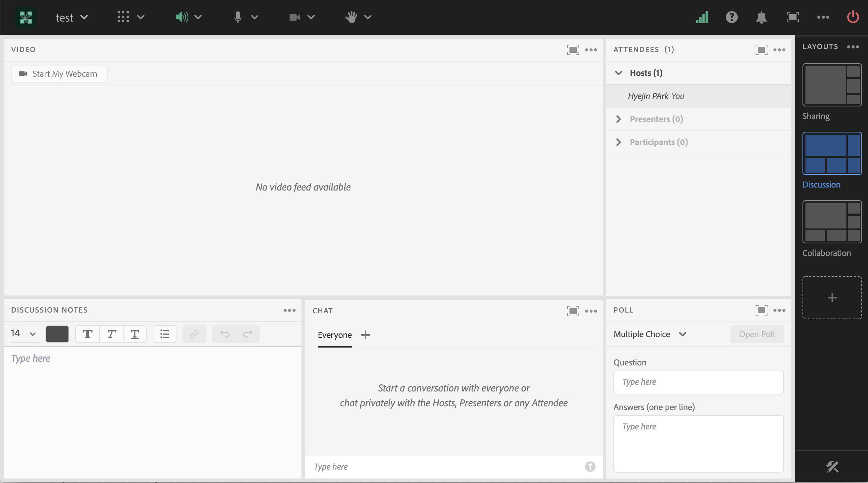Image resolution: width=868 pixels, height=483 pixels.
Task: Click the microphone icon in top bar
Action: click(x=238, y=17)
